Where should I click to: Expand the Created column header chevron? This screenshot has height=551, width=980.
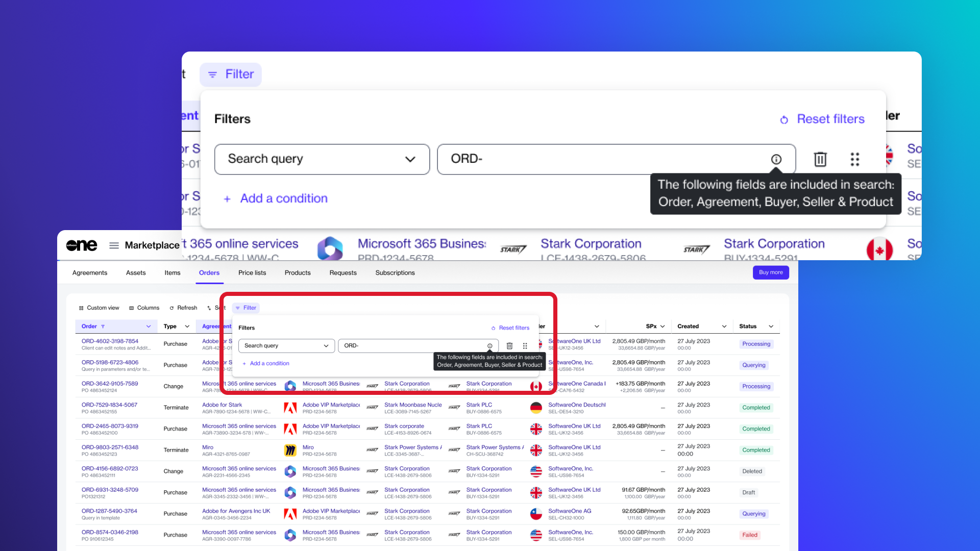click(724, 327)
